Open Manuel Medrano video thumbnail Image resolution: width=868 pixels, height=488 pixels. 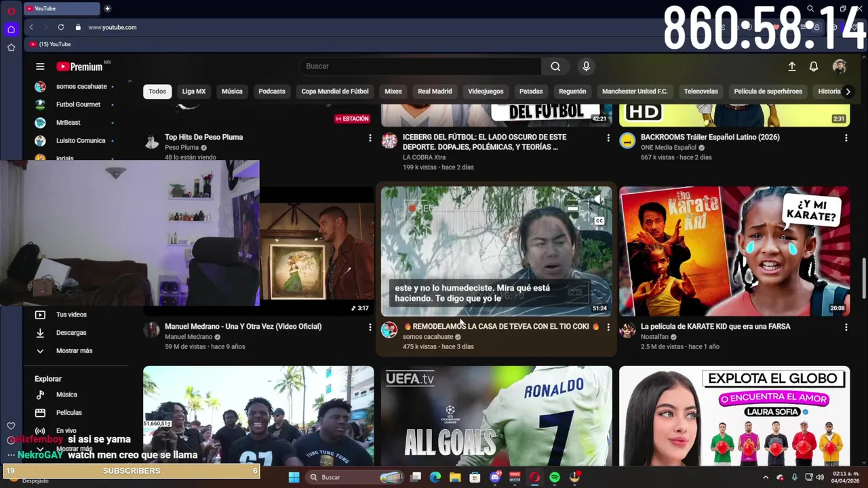(x=317, y=251)
